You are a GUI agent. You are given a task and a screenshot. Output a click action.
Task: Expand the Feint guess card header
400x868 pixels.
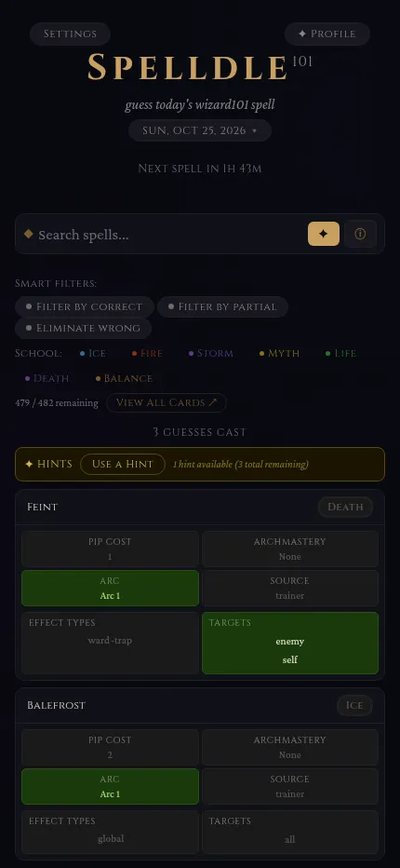tap(200, 507)
